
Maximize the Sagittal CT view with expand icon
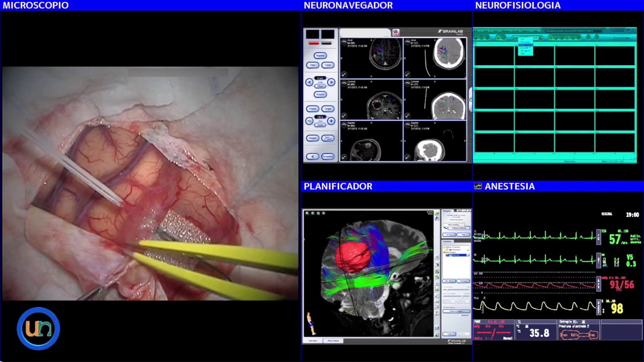[408, 157]
